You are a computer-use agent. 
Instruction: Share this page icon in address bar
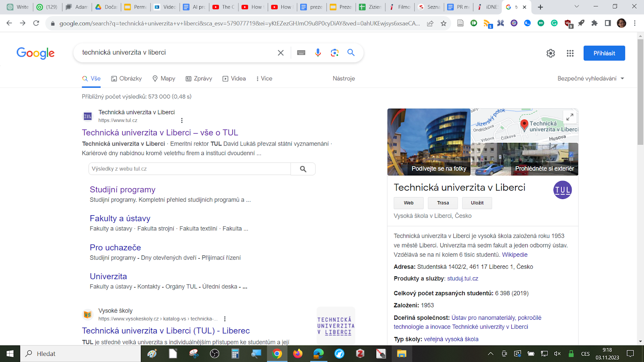pos(430,23)
